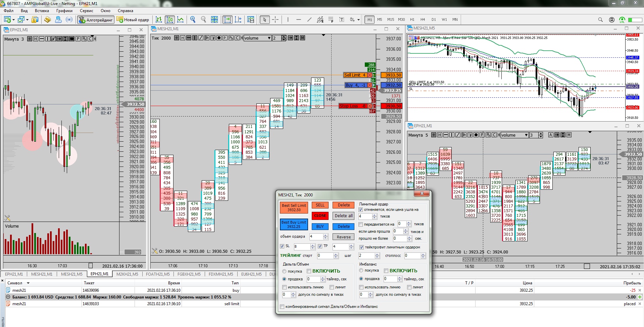Open the volume dropdown in MESH21 tick chart

[269, 38]
